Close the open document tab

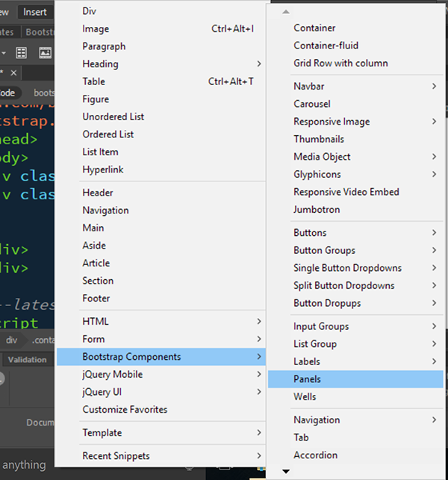[x=14, y=72]
